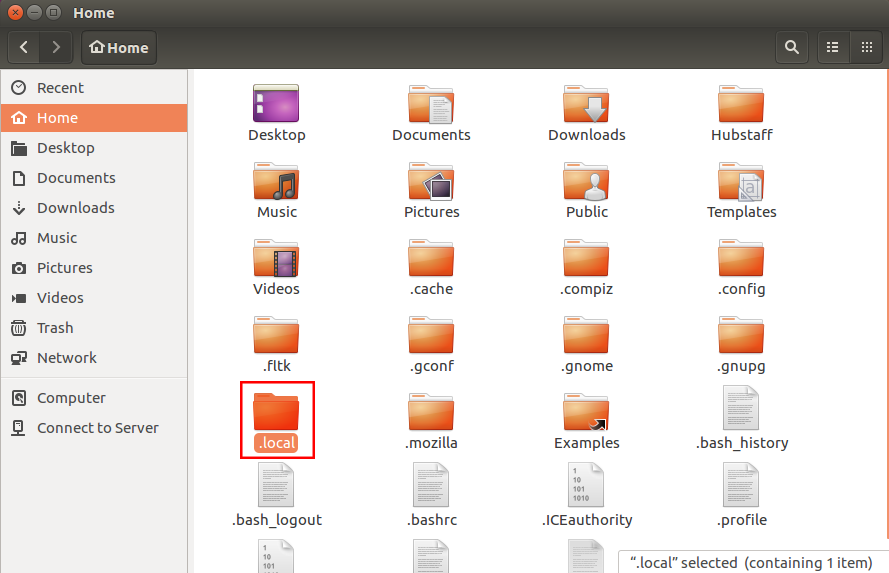Select the Pictures folder icon in the file grid
889x573 pixels.
point(431,181)
